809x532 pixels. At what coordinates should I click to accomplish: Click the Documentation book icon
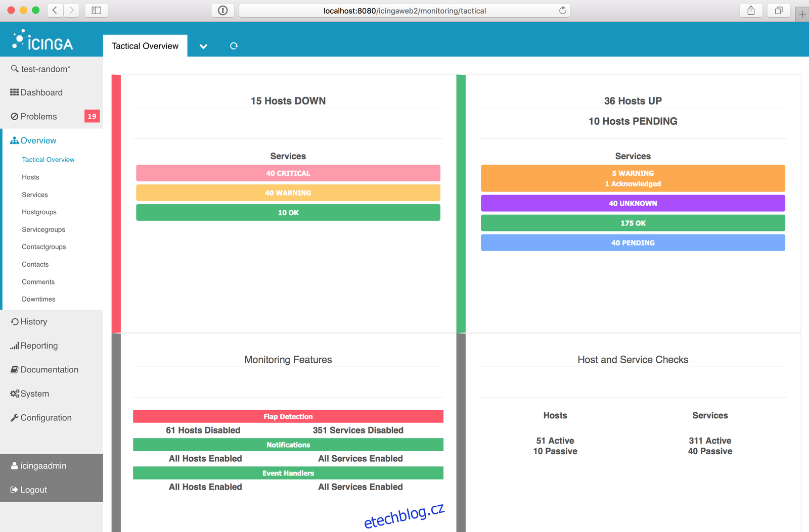15,370
